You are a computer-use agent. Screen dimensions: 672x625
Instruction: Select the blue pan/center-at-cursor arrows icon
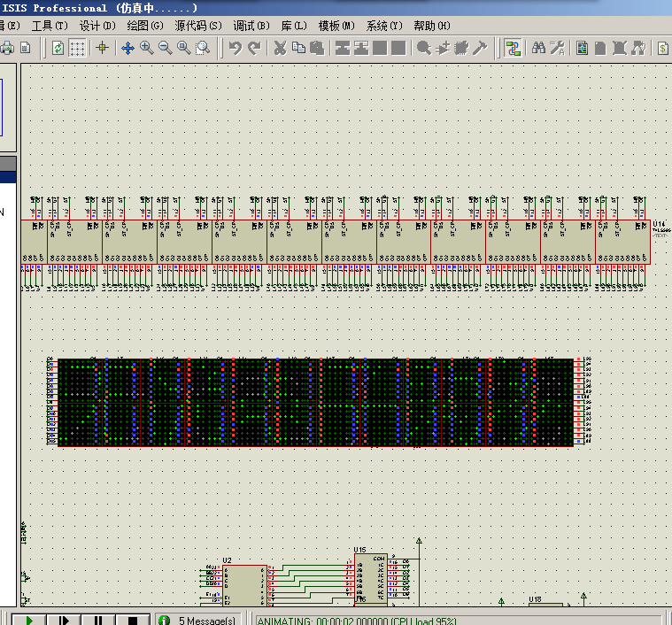click(x=127, y=48)
